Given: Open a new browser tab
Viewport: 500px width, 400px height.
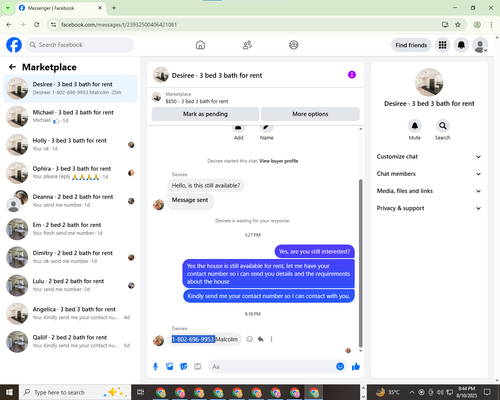Looking at the screenshot, I should click(114, 8).
